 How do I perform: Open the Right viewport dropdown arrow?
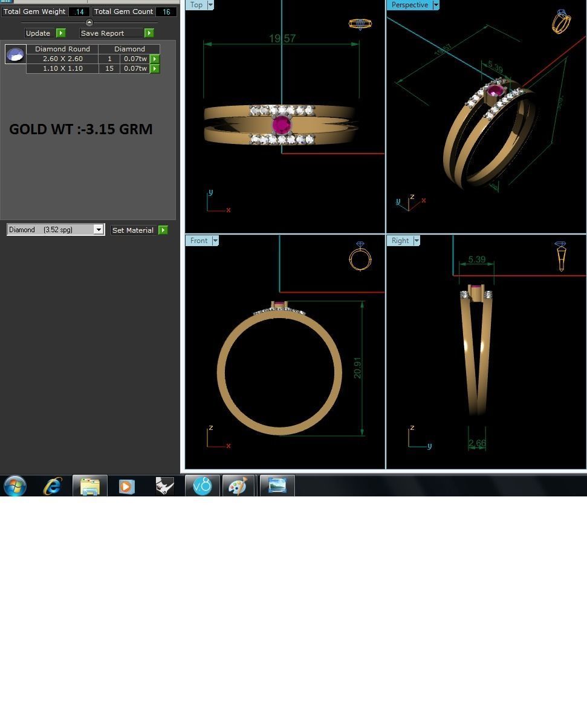(416, 241)
